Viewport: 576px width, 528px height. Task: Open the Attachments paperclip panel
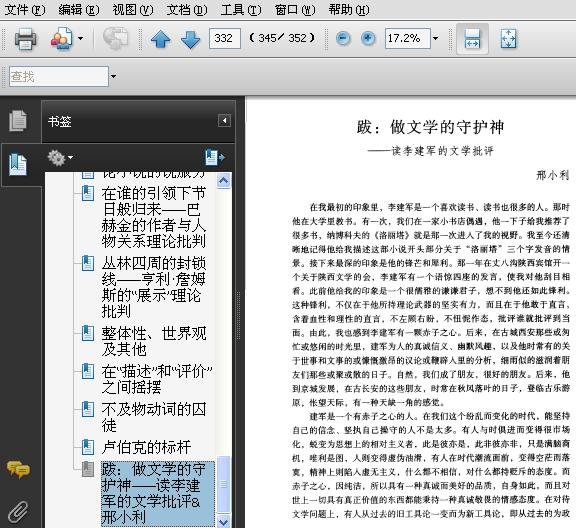pyautogui.click(x=18, y=511)
